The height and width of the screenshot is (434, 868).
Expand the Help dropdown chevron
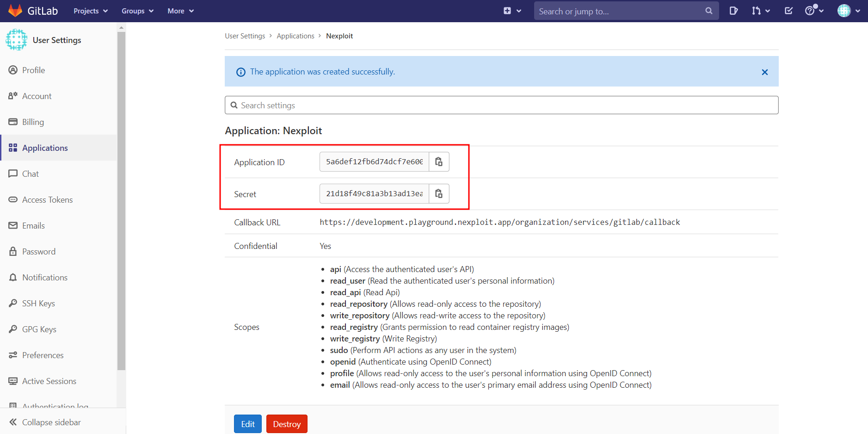pos(821,11)
